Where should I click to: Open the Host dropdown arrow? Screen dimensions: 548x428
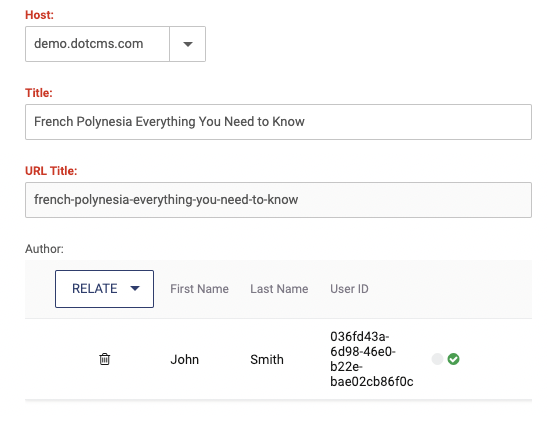(x=188, y=44)
